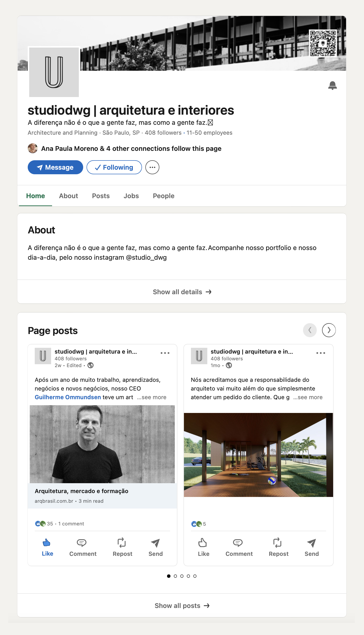Click the QR code in banner
364x635 pixels.
tap(323, 43)
